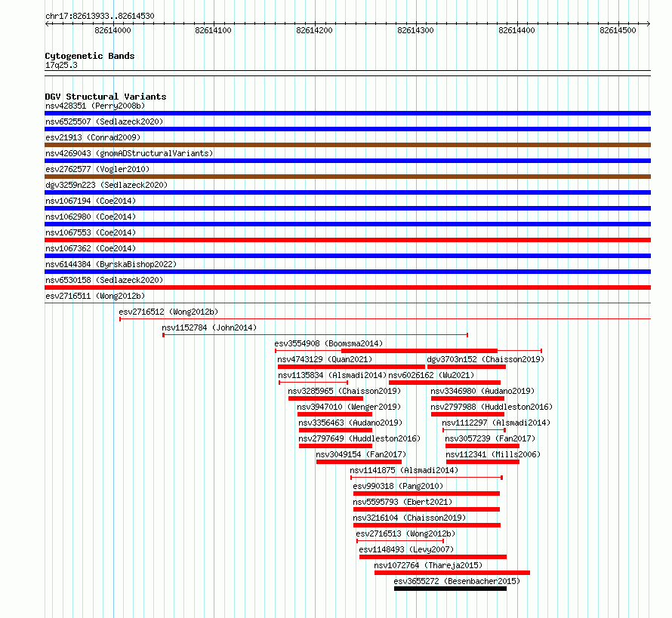Click the 82614300 ruler position label
This screenshot has width=672, height=618.
[x=415, y=30]
